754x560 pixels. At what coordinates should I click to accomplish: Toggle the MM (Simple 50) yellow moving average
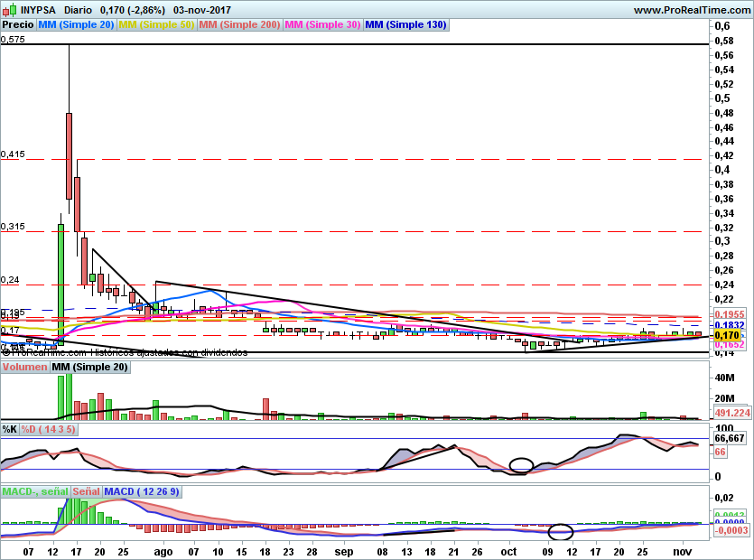(x=156, y=25)
